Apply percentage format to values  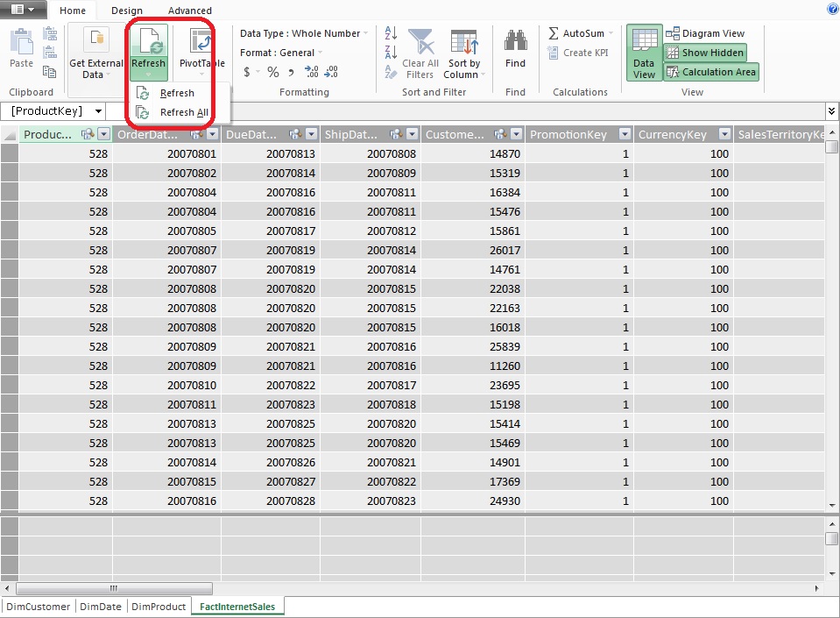[272, 71]
